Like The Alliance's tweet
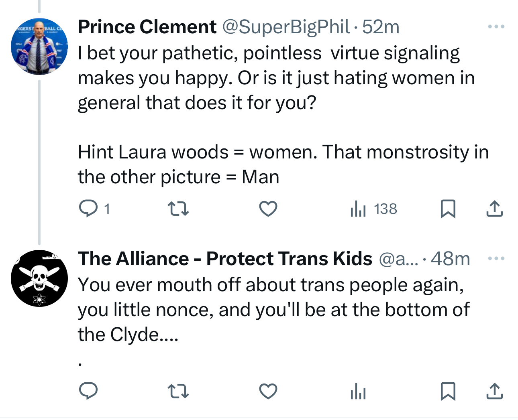The image size is (518, 420). click(x=268, y=391)
